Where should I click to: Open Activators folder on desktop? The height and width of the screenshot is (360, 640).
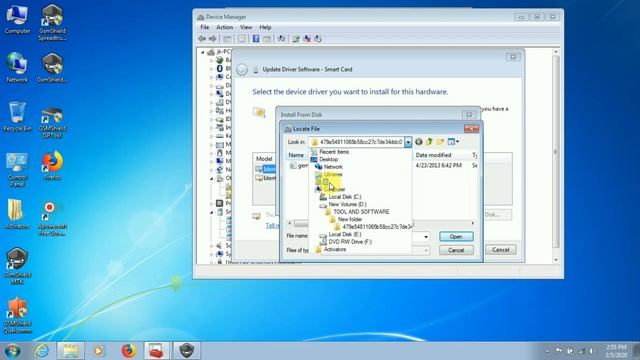17,214
